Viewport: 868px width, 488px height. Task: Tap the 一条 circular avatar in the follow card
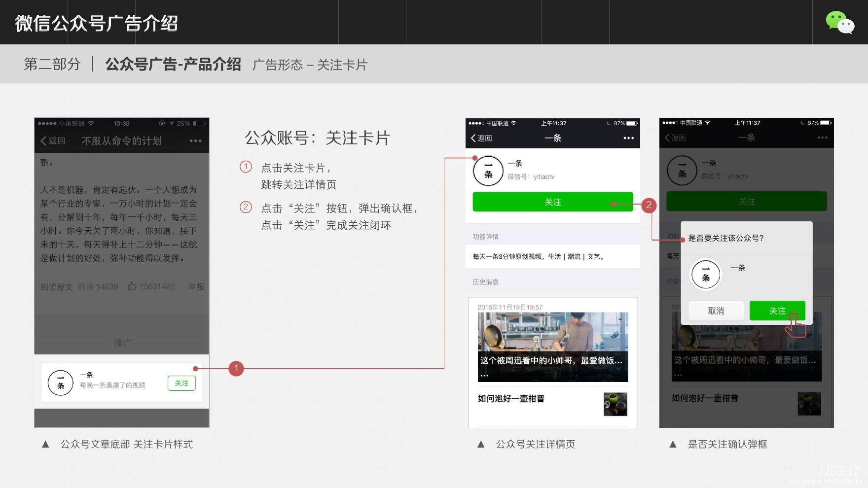pyautogui.click(x=60, y=383)
